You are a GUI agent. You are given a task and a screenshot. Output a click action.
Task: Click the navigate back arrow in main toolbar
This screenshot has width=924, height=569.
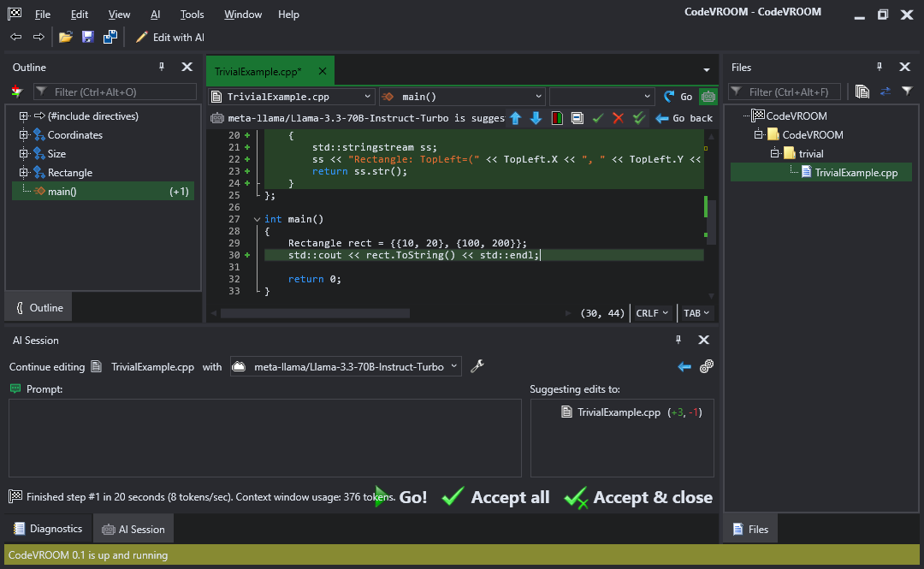pos(16,37)
